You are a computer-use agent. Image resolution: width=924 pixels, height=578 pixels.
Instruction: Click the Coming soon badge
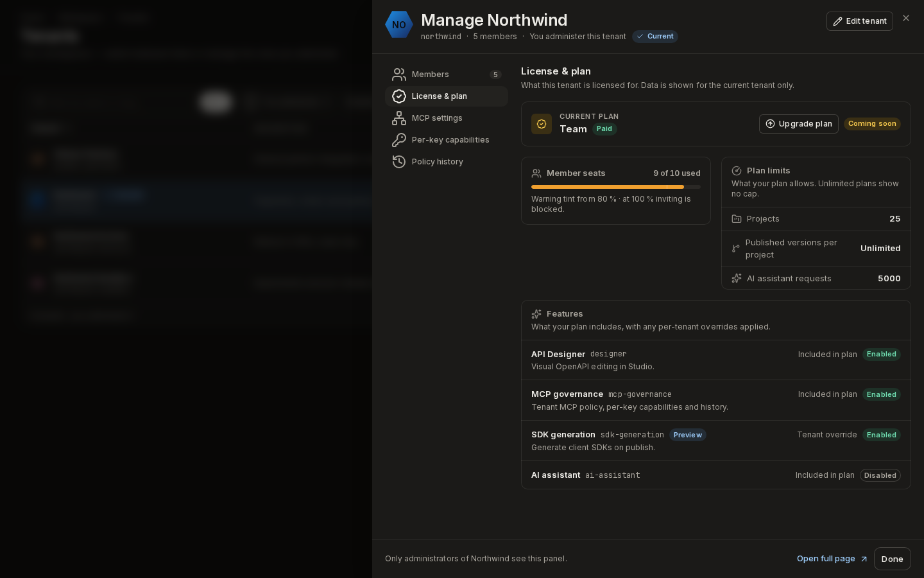point(872,124)
